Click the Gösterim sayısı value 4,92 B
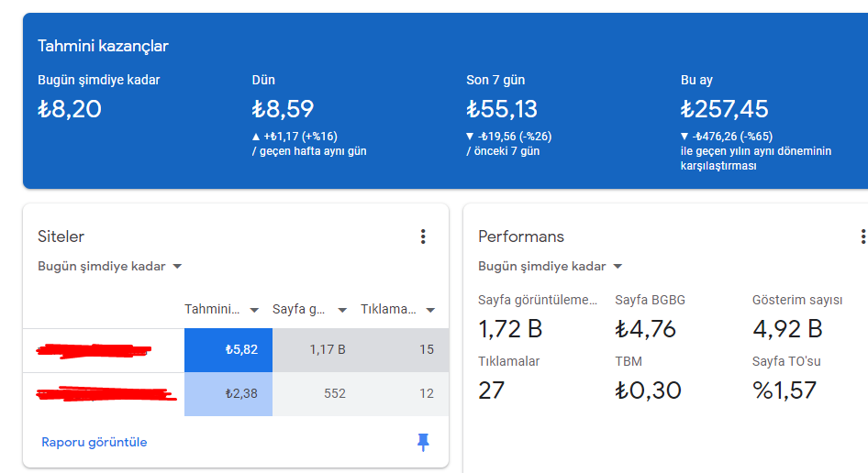Image resolution: width=868 pixels, height=473 pixels. [787, 329]
